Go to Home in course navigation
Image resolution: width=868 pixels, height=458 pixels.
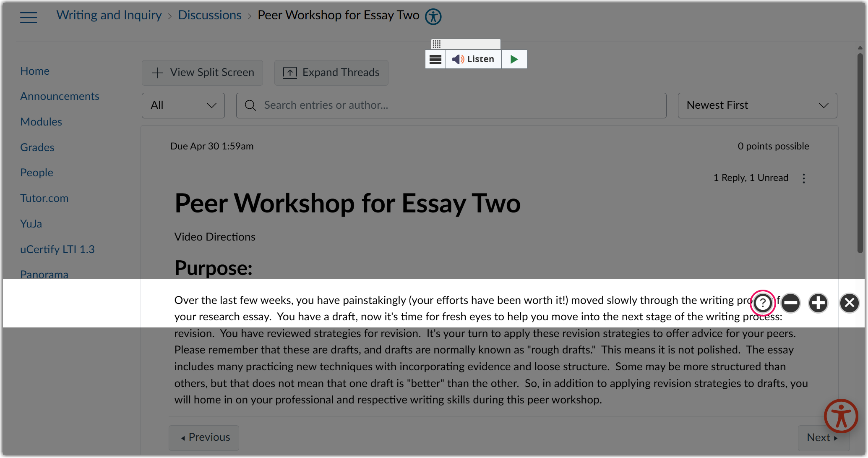tap(35, 71)
